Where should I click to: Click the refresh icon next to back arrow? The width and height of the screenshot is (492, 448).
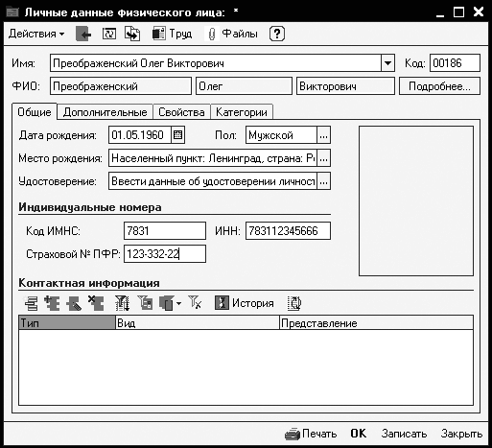pyautogui.click(x=109, y=34)
